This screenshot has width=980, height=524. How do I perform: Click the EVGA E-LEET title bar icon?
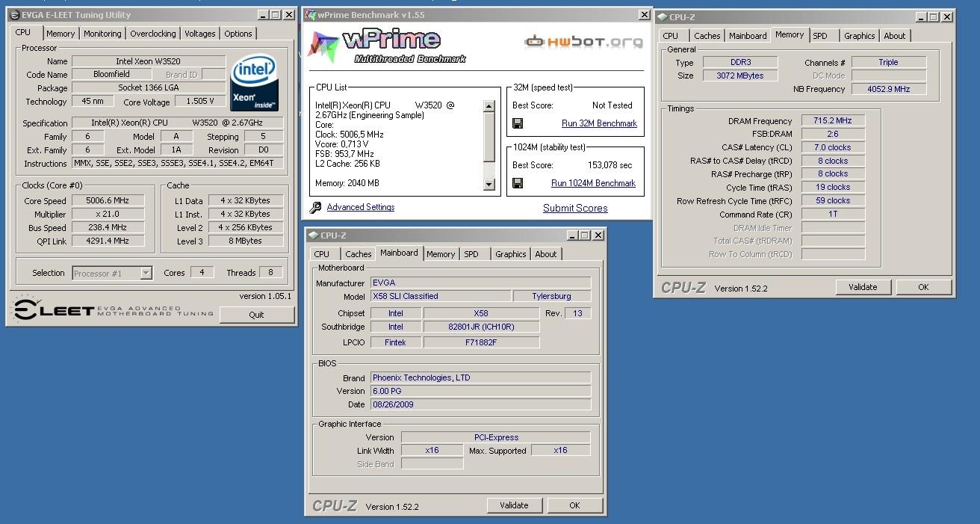(x=14, y=15)
